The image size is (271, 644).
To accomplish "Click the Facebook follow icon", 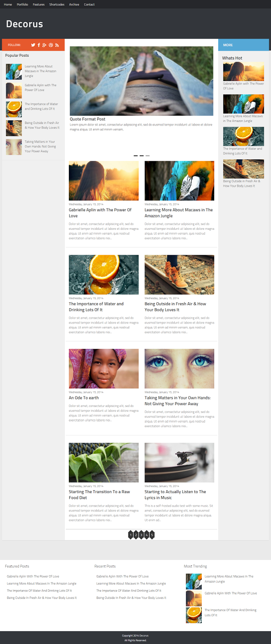I will pos(39,45).
